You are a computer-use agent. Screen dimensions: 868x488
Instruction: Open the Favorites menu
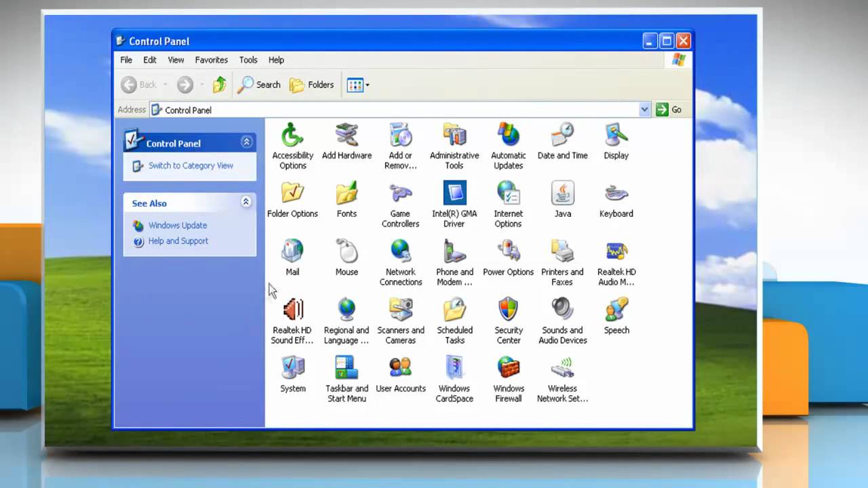tap(212, 60)
